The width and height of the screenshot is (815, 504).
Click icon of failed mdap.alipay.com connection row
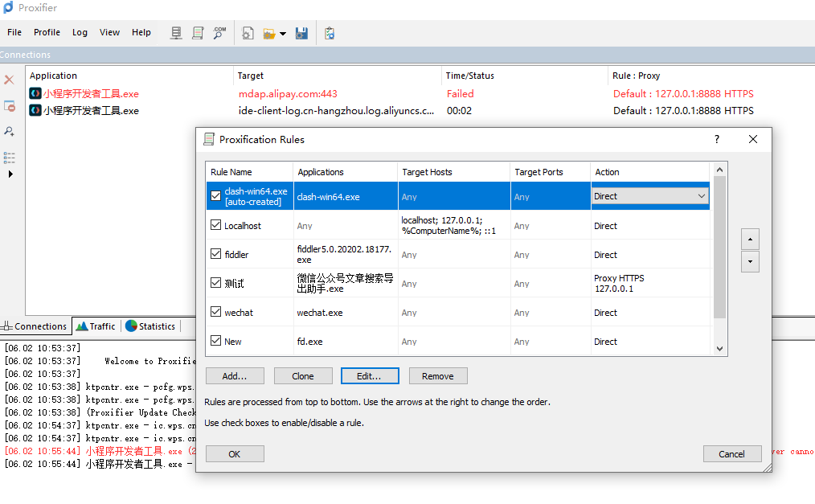tap(35, 93)
